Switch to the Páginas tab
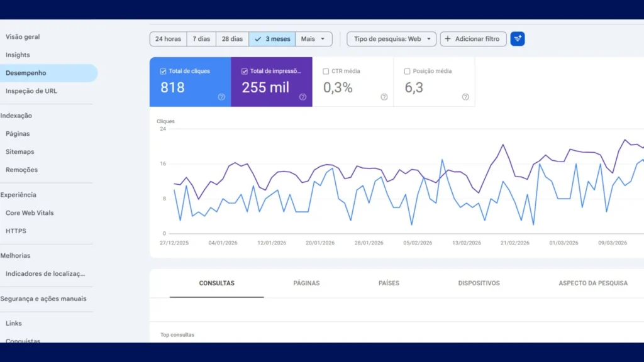Image resolution: width=644 pixels, height=362 pixels. (306, 283)
